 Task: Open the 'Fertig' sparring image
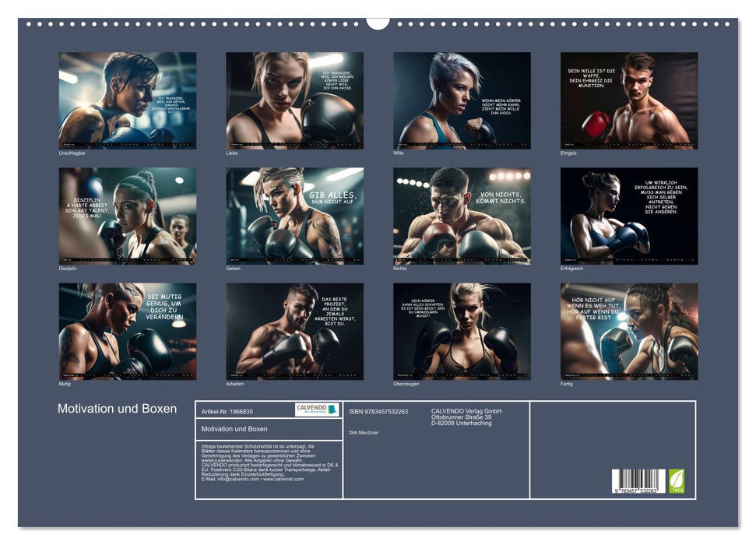tap(628, 331)
